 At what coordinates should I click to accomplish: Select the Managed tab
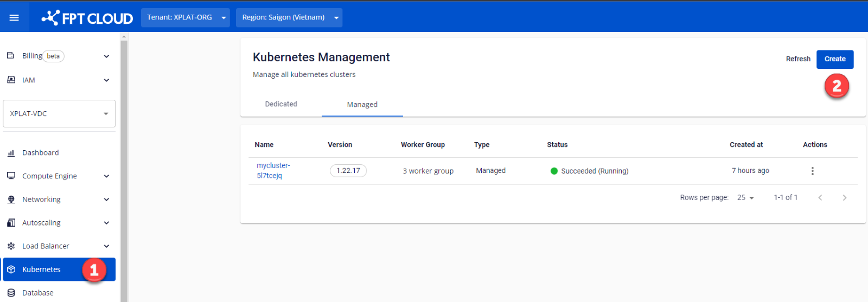point(362,105)
